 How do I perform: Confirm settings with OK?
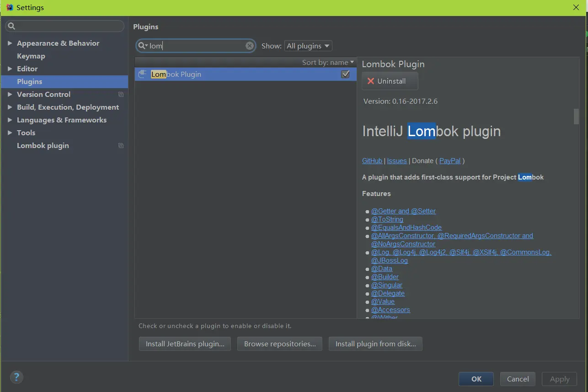pyautogui.click(x=476, y=379)
